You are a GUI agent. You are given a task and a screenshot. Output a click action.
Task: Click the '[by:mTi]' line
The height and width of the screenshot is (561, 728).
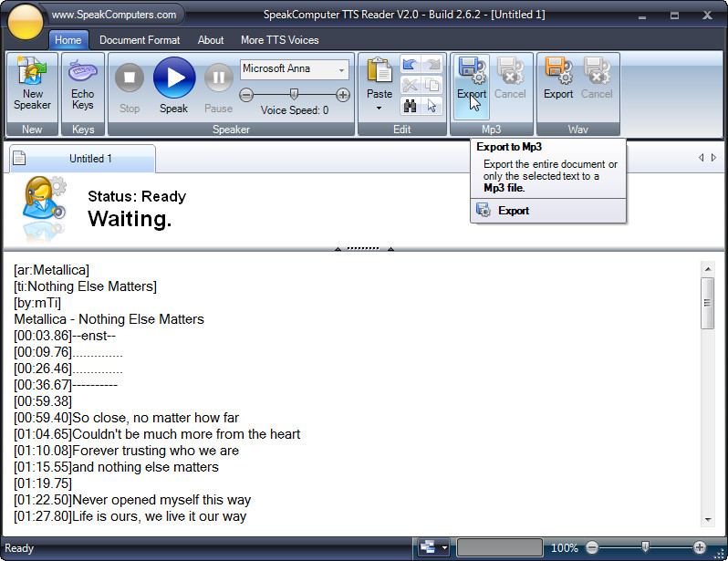click(37, 303)
